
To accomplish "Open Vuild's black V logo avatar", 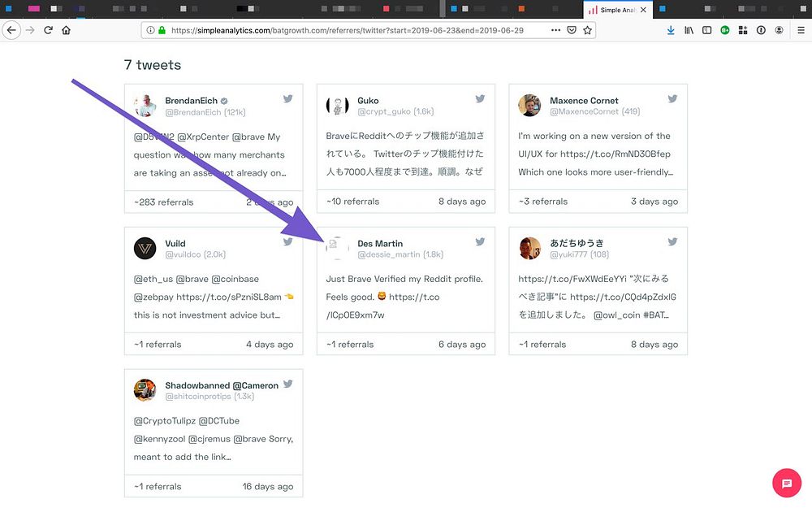I will click(145, 248).
